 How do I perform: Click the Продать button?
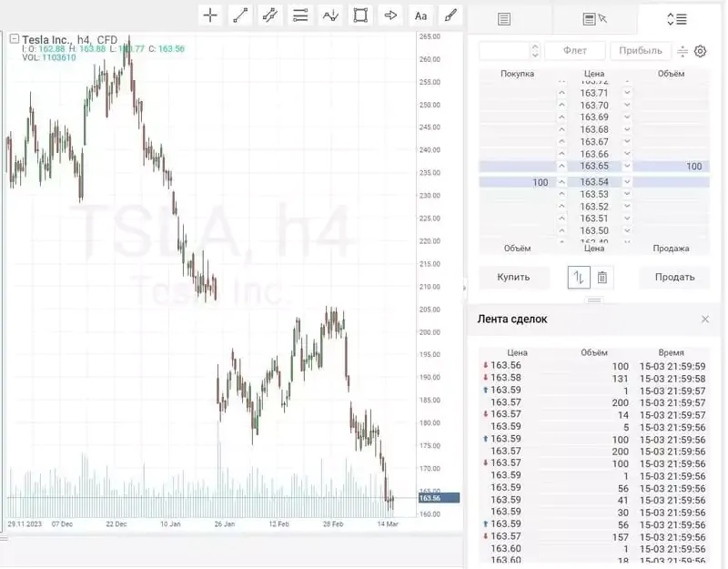pyautogui.click(x=674, y=277)
